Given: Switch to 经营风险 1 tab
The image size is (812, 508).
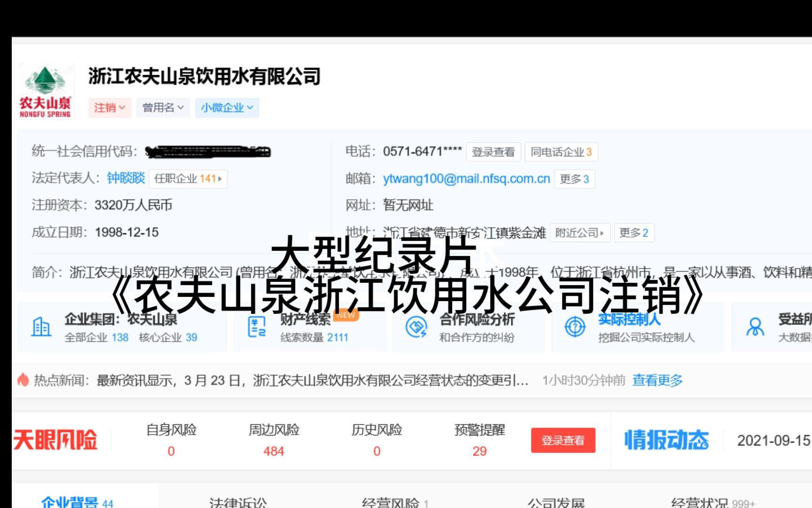Looking at the screenshot, I should pos(395,502).
